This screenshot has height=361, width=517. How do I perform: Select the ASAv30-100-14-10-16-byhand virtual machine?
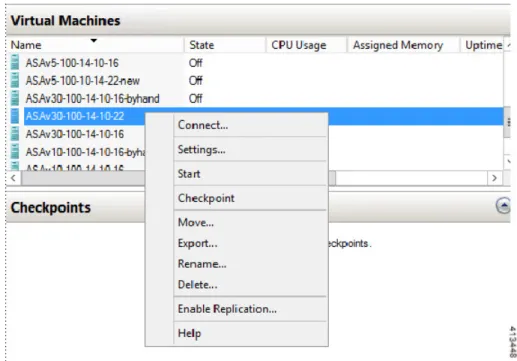(x=93, y=99)
